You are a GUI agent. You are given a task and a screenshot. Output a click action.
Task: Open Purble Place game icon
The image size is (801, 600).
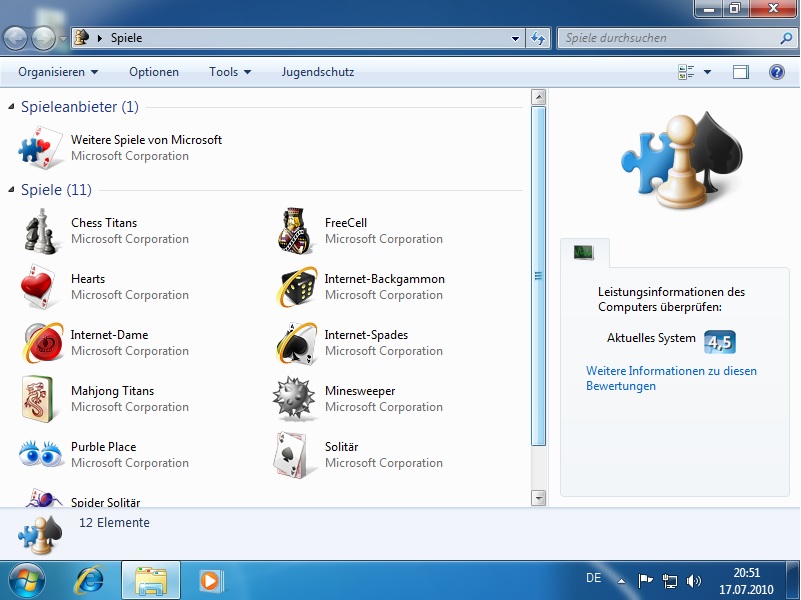click(x=41, y=455)
